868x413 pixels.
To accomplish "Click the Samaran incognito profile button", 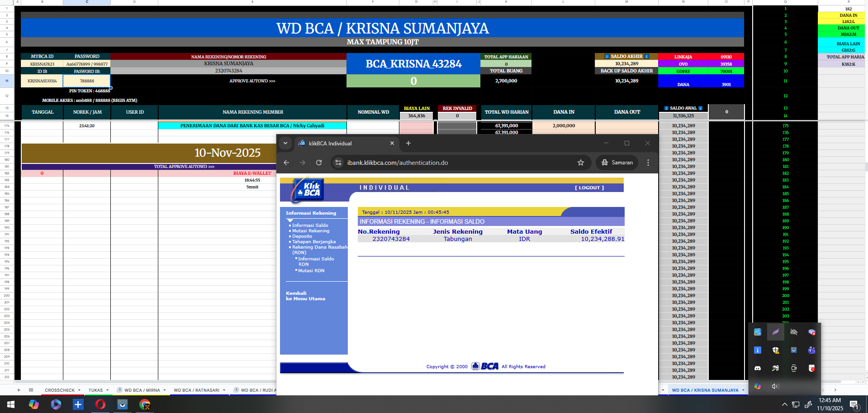I will pyautogui.click(x=617, y=163).
